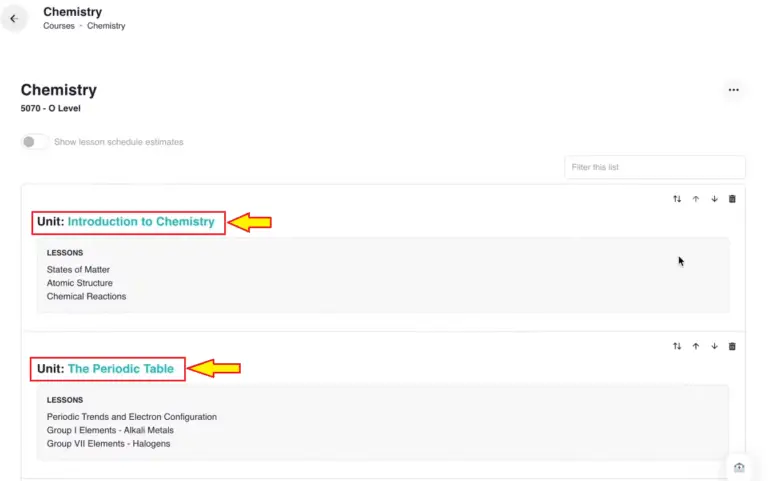This screenshot has width=768, height=481.
Task: Click the Group VII Elements - Halogens lesson
Action: [108, 444]
